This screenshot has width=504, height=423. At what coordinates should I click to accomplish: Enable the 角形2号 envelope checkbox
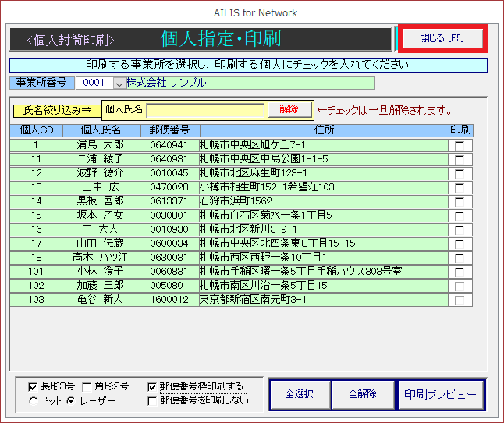click(x=87, y=386)
